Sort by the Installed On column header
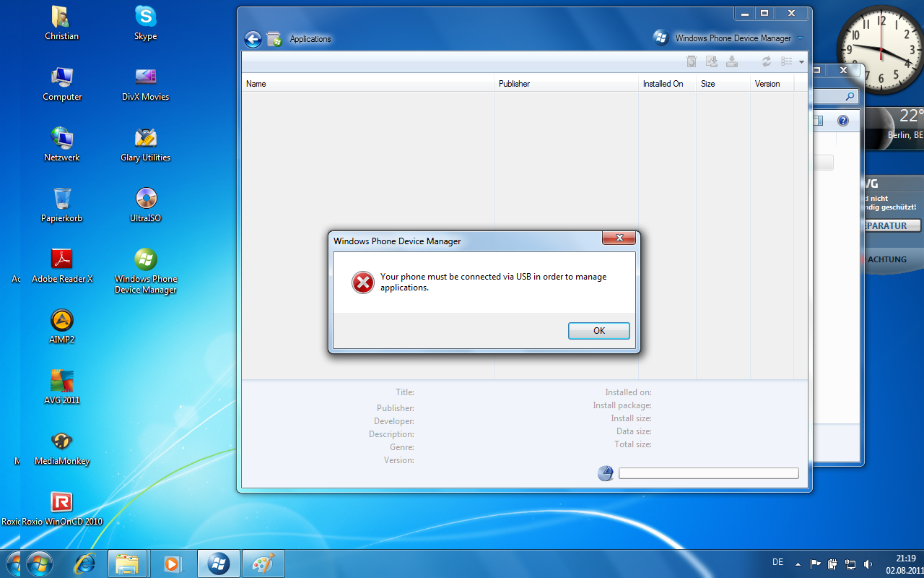The width and height of the screenshot is (924, 578). click(667, 84)
